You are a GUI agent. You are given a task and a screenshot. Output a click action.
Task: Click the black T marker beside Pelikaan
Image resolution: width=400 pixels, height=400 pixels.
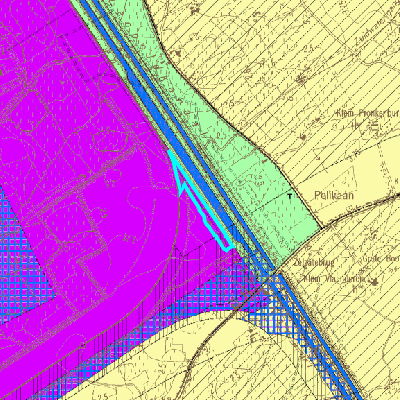[x=290, y=196]
